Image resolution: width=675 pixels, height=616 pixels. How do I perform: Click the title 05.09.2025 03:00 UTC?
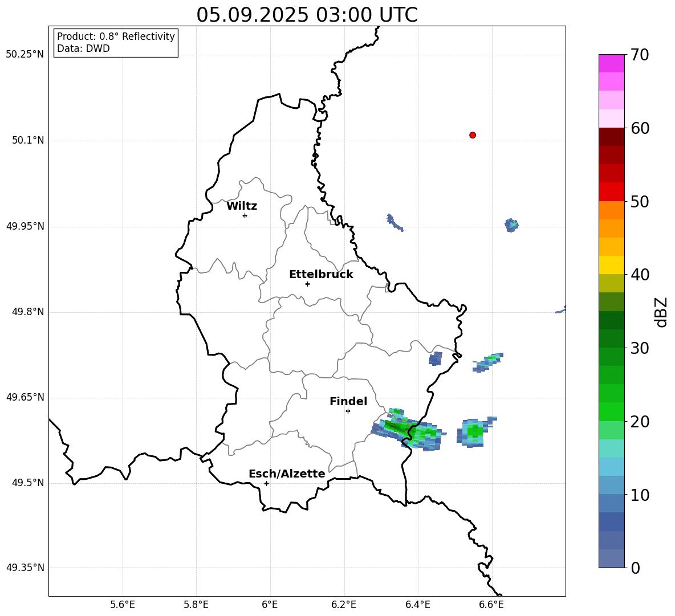[x=307, y=15]
